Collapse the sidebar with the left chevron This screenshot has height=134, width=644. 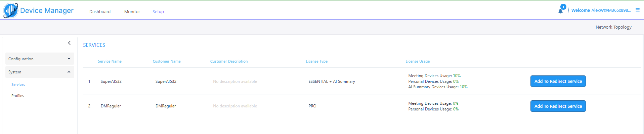click(69, 43)
